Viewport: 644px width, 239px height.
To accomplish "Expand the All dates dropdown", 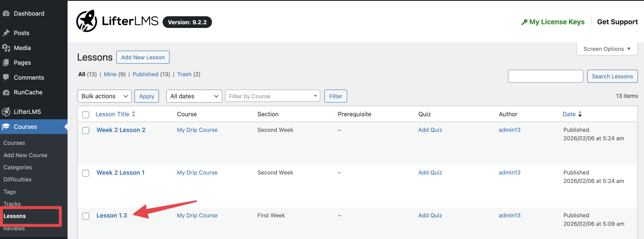I will (x=194, y=96).
